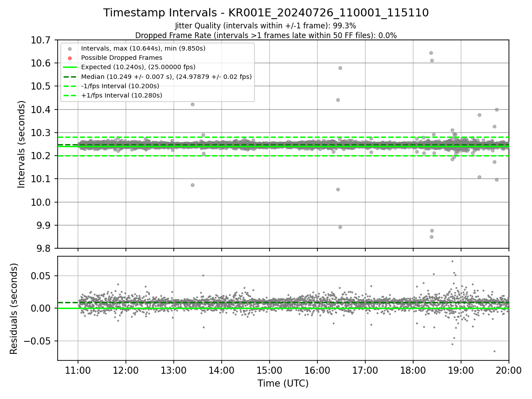Click the 20:00 x-axis tick label

(509, 369)
